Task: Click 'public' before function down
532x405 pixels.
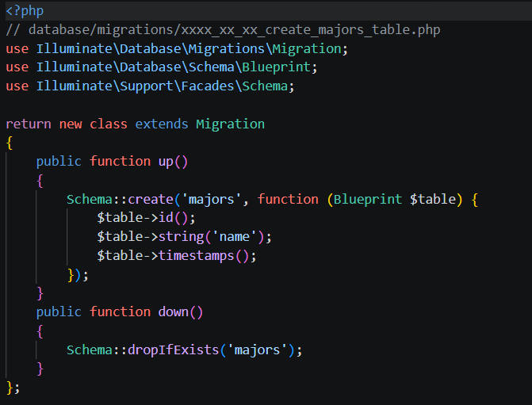Action: pos(59,312)
